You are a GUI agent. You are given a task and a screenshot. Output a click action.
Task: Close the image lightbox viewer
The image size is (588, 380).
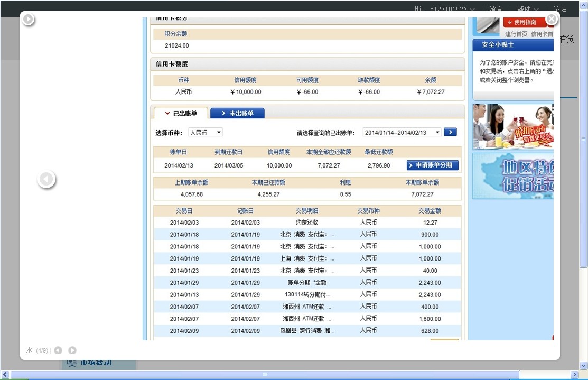tap(552, 20)
